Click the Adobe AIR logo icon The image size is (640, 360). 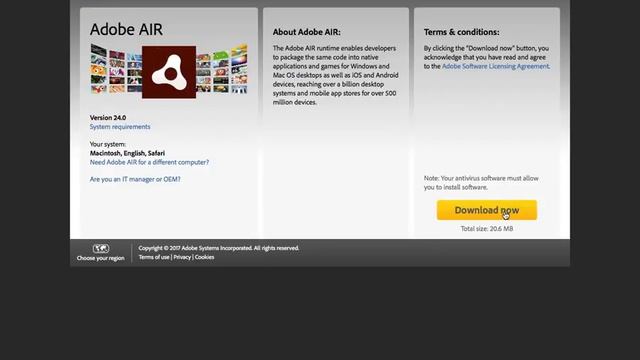point(169,72)
